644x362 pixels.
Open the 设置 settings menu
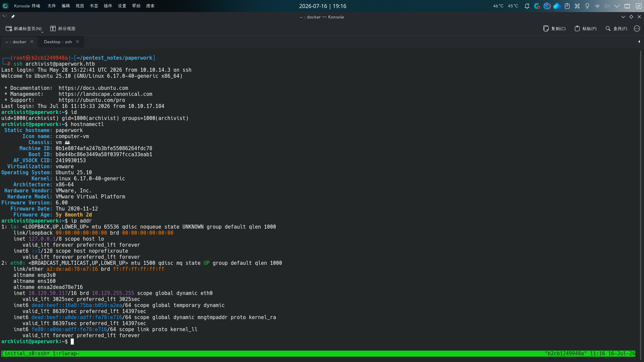point(122,6)
